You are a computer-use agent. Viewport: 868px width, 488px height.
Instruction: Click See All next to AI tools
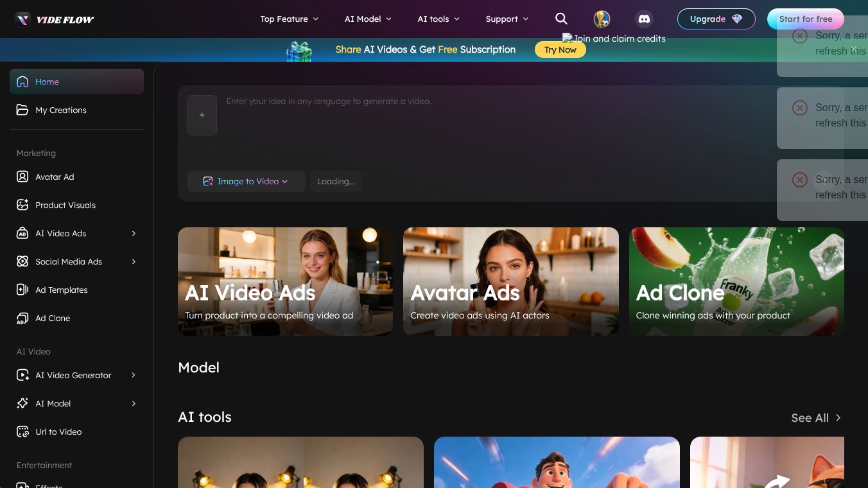(x=816, y=417)
